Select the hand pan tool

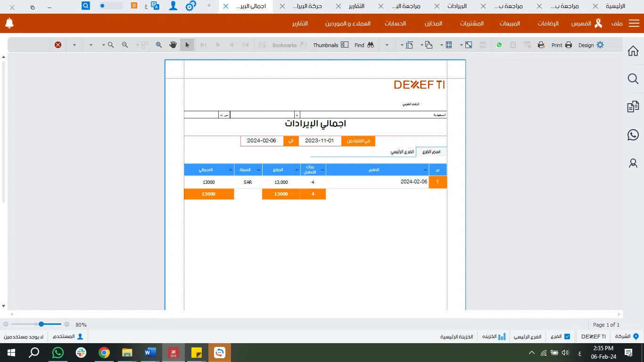click(173, 45)
